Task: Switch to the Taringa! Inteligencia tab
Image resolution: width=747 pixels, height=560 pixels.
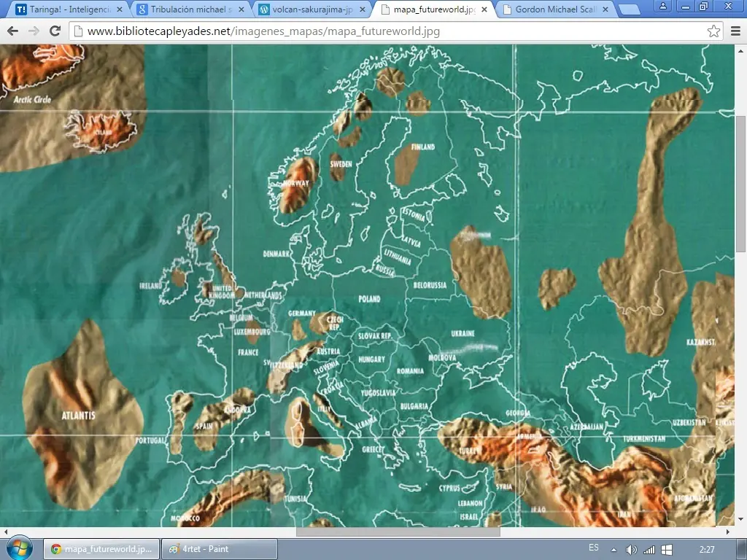Action: click(x=69, y=9)
